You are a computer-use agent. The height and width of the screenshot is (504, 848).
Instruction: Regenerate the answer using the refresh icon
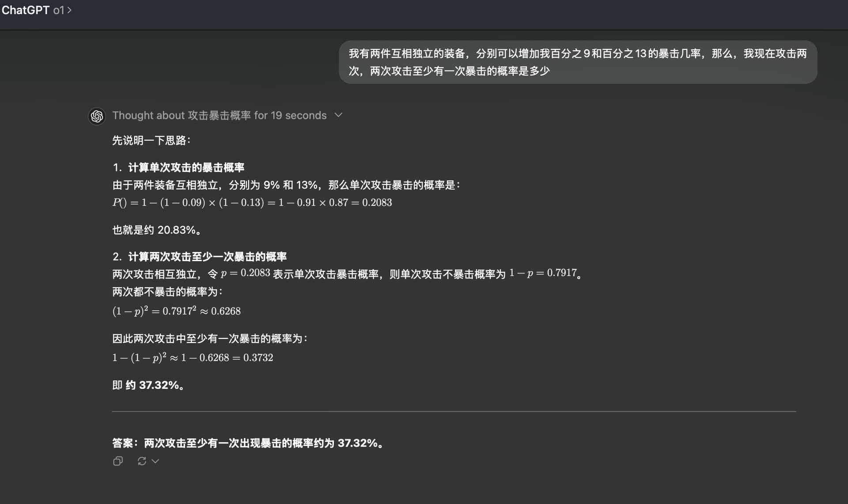click(x=142, y=461)
